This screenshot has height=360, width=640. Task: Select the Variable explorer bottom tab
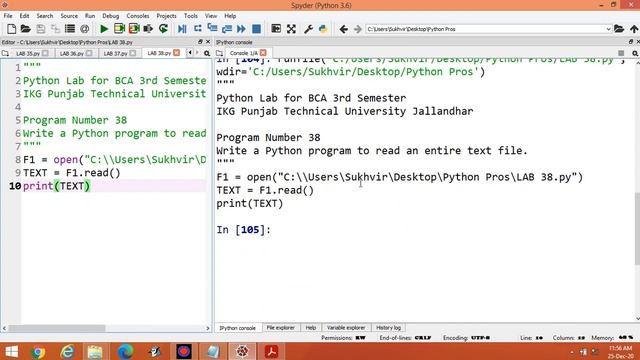coord(346,328)
